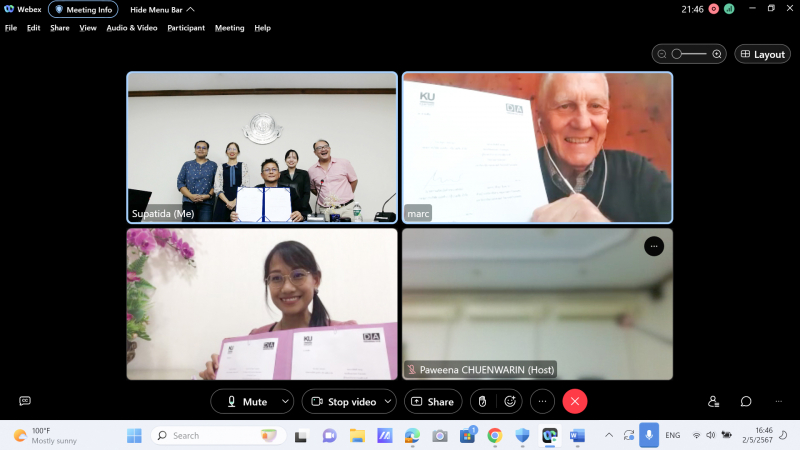The image size is (800, 450).
Task: Select marc's video tile
Action: coord(537,147)
